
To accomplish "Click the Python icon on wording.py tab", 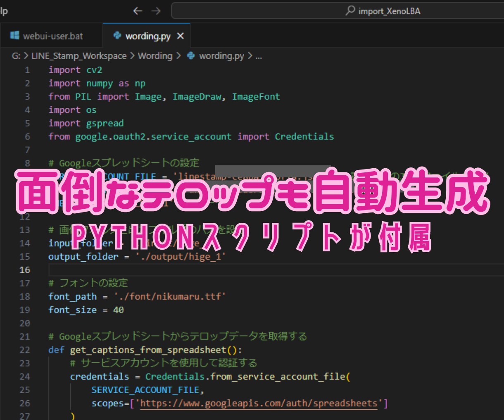I will [117, 36].
